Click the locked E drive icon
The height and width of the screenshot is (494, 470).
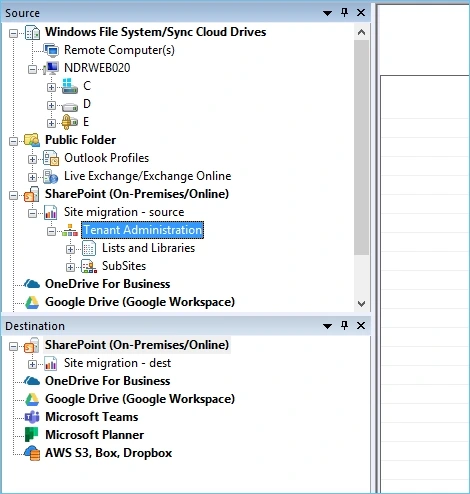[70, 122]
